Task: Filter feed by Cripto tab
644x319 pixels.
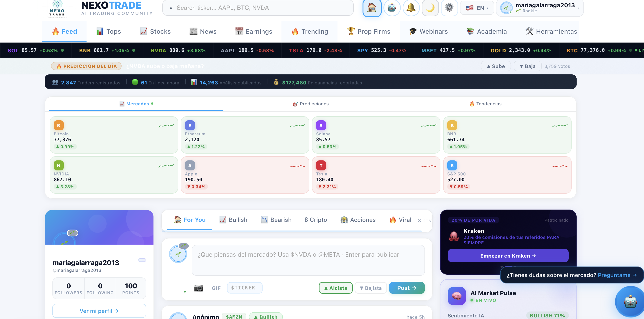Action: (316, 220)
